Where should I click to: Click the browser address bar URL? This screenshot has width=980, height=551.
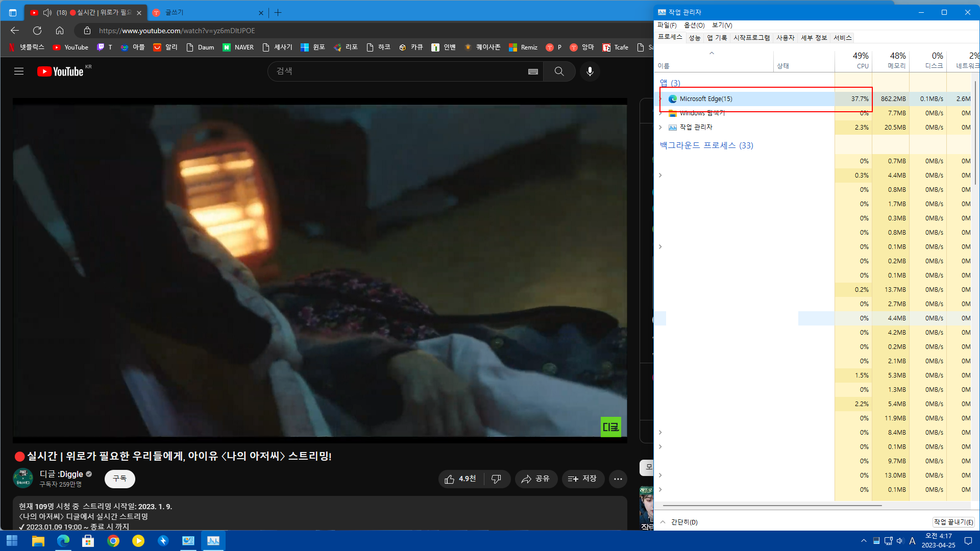tap(177, 31)
